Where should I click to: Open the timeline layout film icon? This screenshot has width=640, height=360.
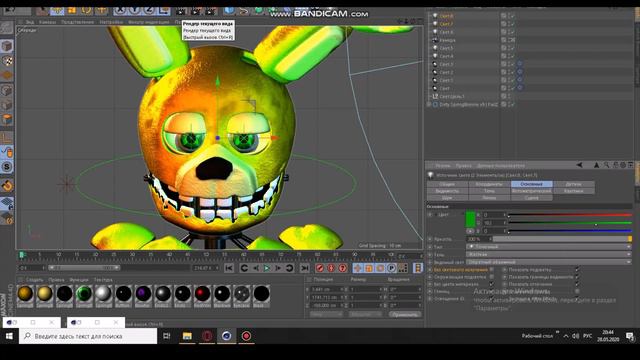click(x=418, y=268)
